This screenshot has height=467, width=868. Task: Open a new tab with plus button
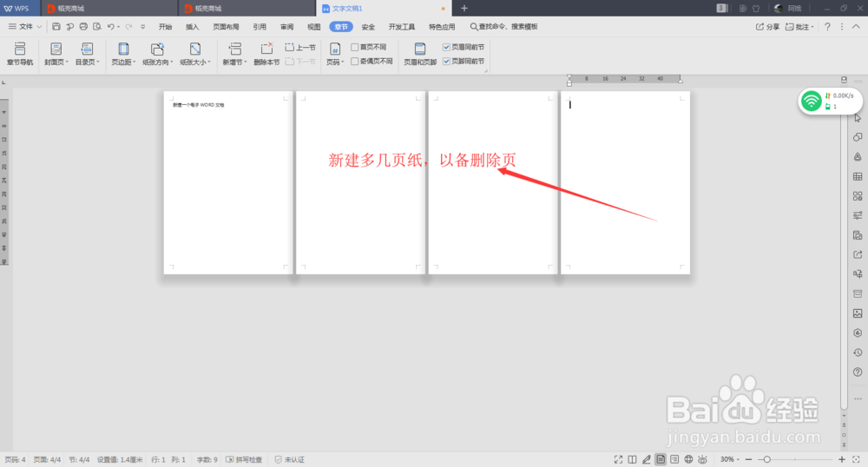464,9
